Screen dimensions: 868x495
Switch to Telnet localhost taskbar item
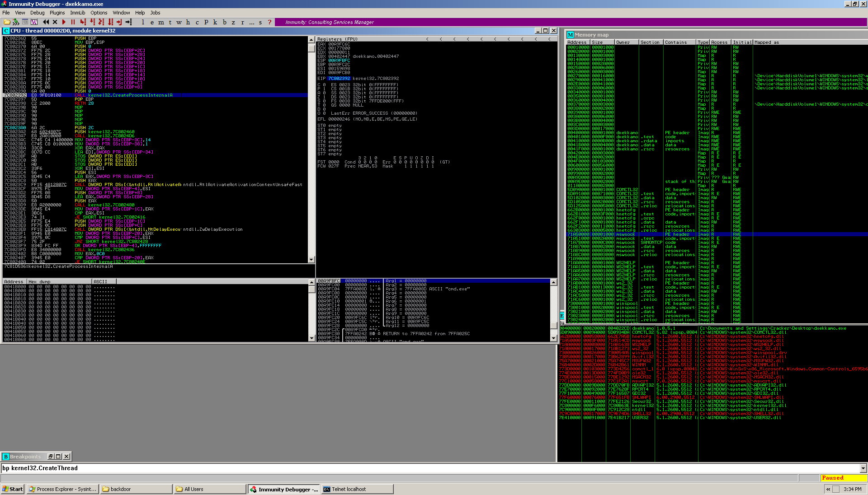[357, 489]
